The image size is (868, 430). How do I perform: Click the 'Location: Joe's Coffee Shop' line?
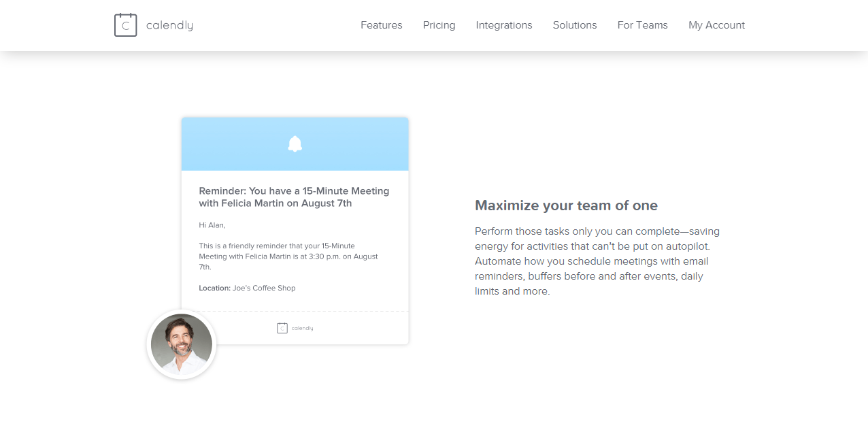pos(247,288)
